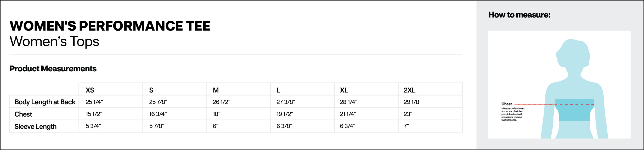Click the Chest row label in table
This screenshot has height=150, width=644.
(x=23, y=114)
